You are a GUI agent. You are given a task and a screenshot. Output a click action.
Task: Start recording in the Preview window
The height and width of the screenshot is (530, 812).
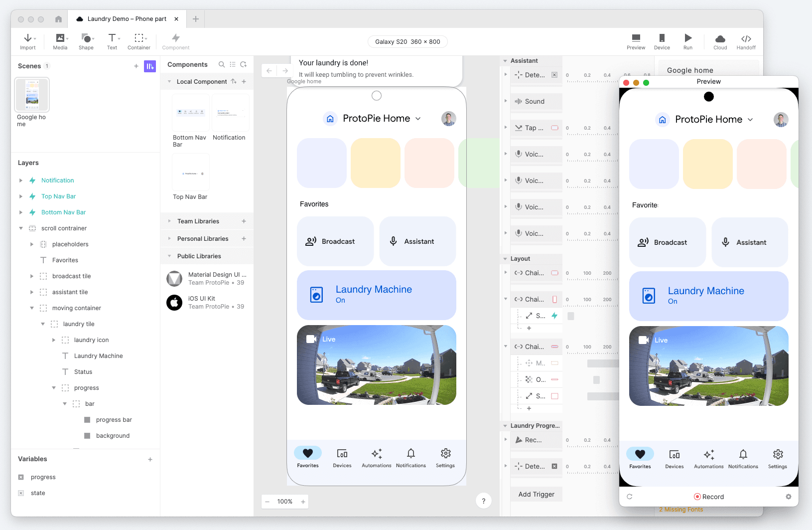coord(708,497)
